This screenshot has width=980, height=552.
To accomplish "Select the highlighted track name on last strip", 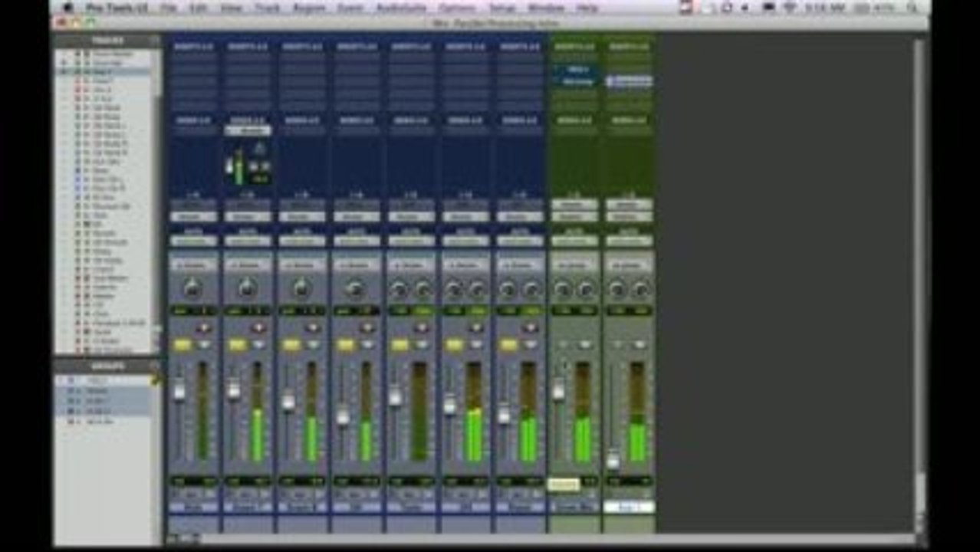I will (629, 507).
